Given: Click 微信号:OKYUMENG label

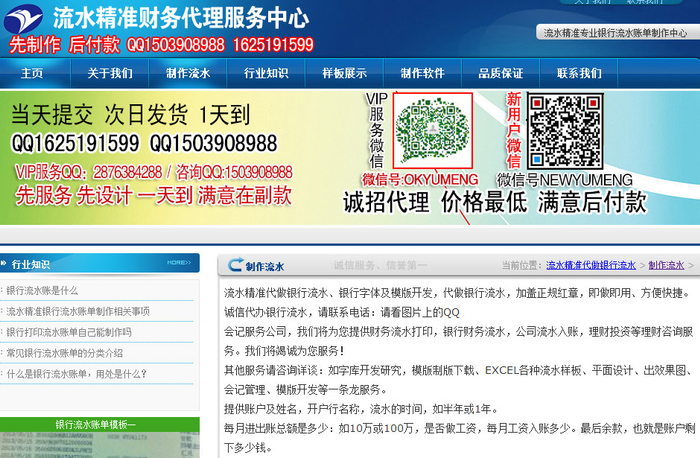Looking at the screenshot, I should (420, 179).
